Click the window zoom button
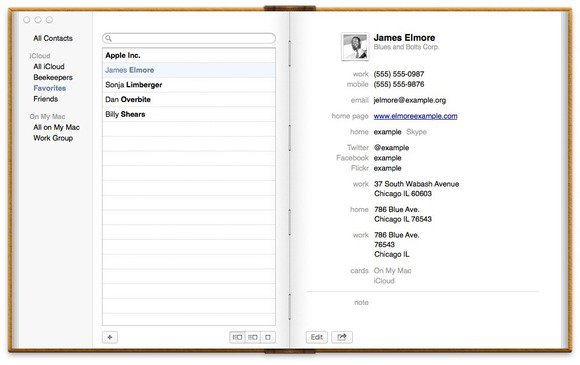Screen dimensions: 580x365 click(x=49, y=20)
